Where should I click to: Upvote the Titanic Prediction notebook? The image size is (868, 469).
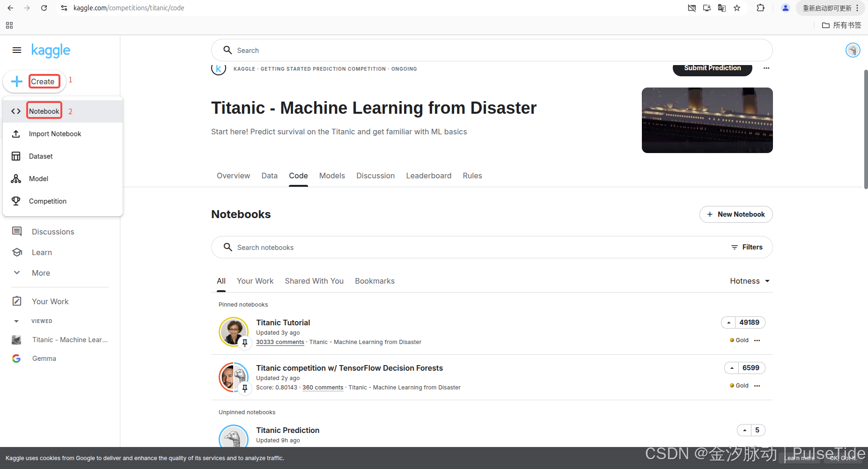coord(744,430)
